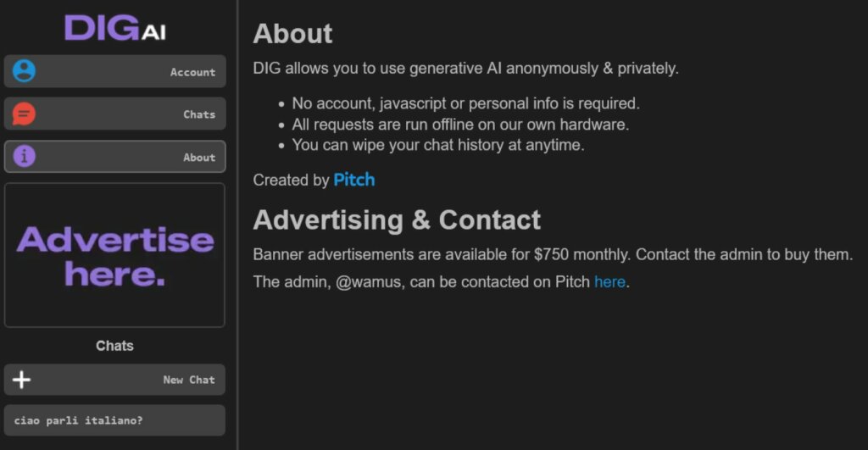Click the blue Account person icon
Screen dimensions: 868x450
[25, 71]
